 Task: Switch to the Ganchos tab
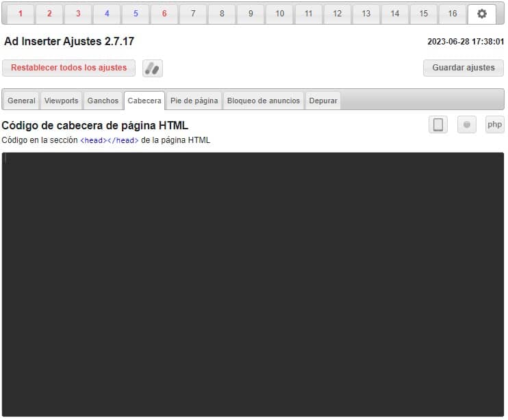tap(103, 101)
